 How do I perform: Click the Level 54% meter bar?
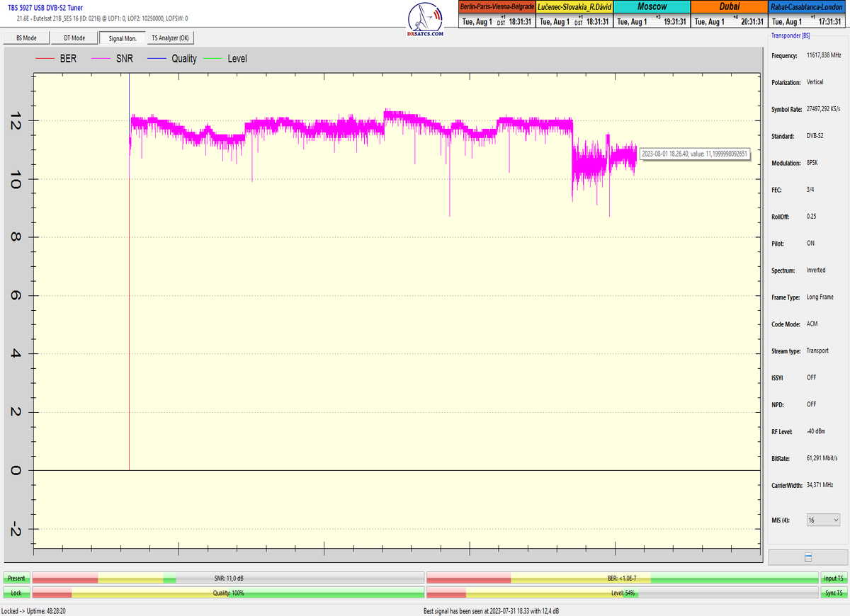pyautogui.click(x=622, y=593)
